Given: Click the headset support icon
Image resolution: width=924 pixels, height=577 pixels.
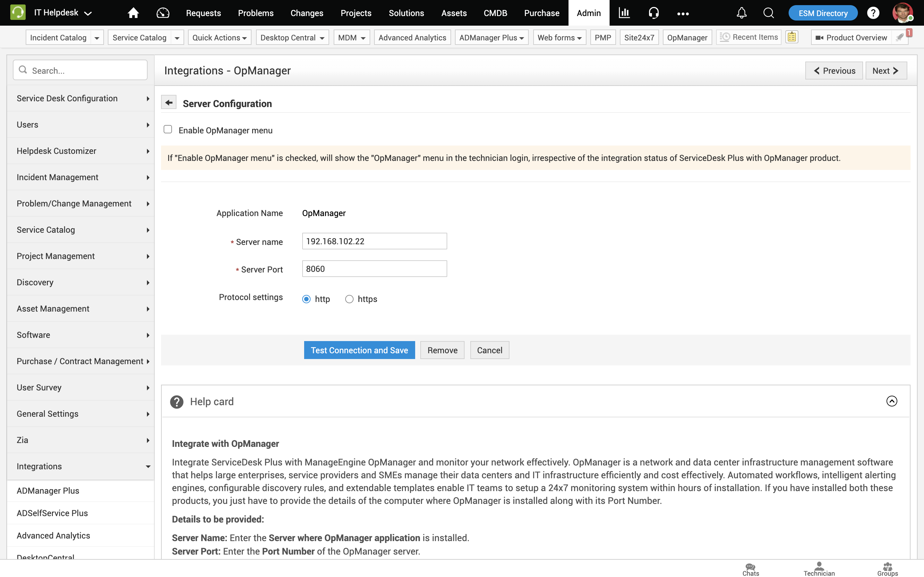Looking at the screenshot, I should pyautogui.click(x=653, y=13).
